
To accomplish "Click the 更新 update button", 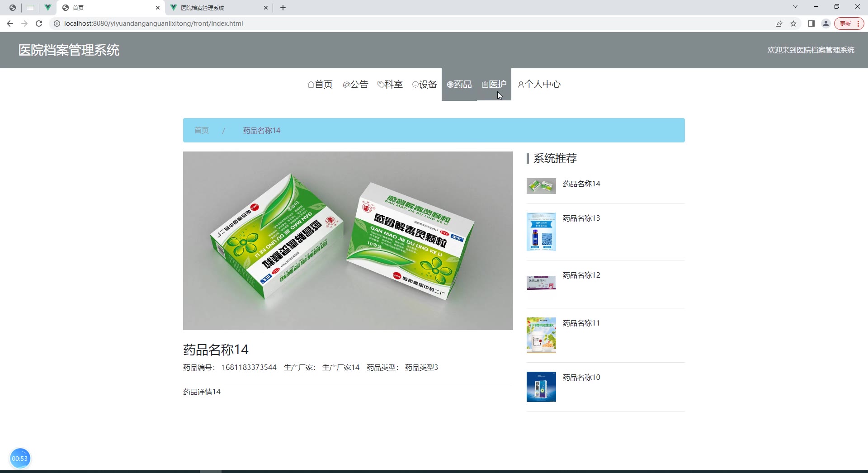I will coord(849,24).
